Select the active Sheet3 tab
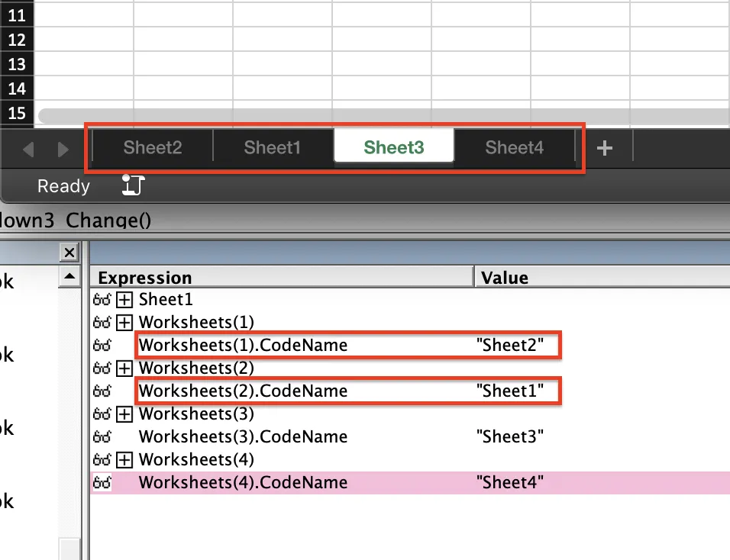730x560 pixels. [394, 146]
